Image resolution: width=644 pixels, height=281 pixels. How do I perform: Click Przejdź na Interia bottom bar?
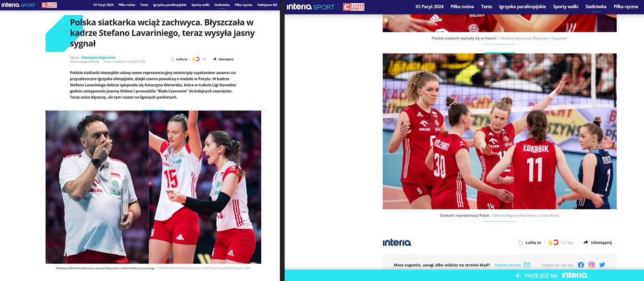pos(464,275)
